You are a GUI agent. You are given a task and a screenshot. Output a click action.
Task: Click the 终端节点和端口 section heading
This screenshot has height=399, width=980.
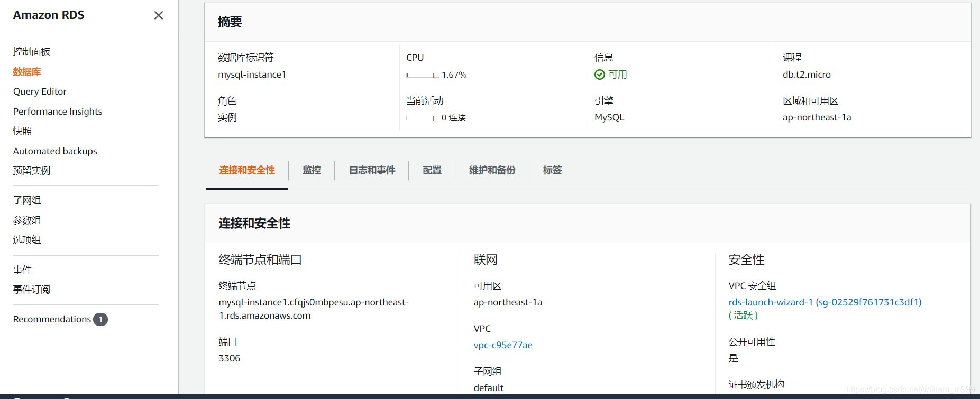coord(260,260)
